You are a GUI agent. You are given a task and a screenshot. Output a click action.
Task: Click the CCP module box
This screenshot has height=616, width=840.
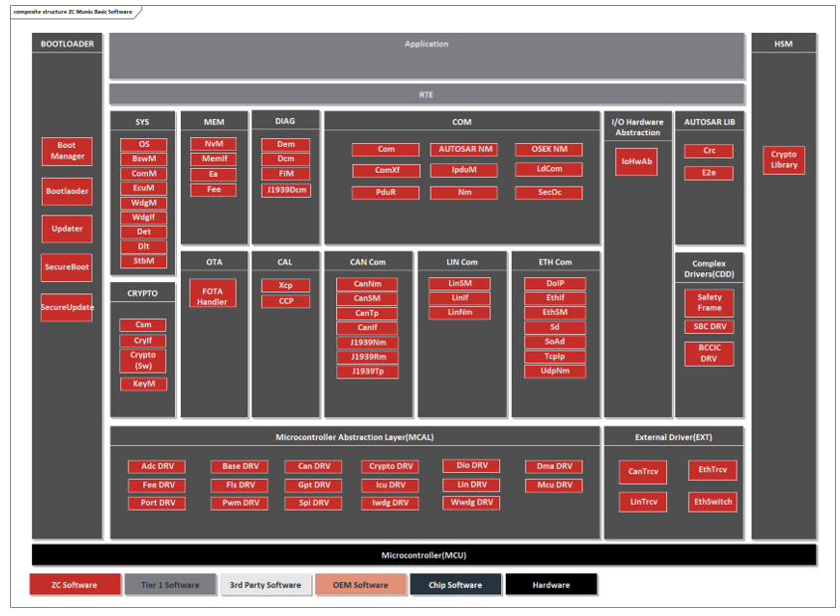pos(285,302)
